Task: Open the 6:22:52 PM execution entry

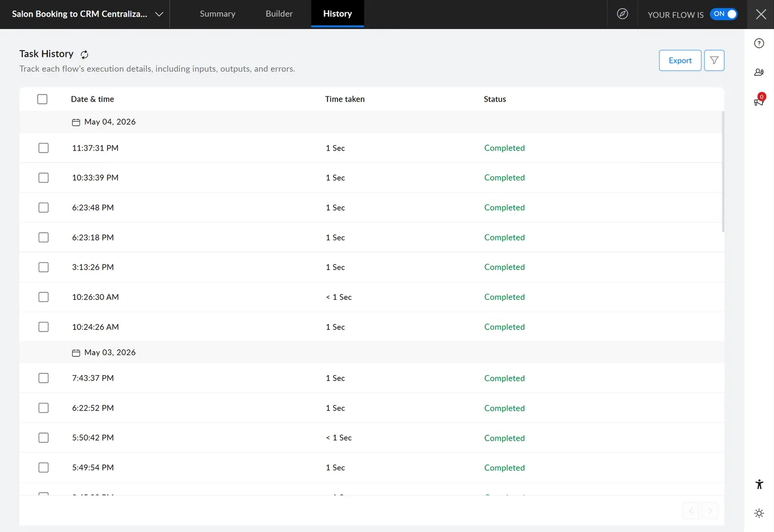Action: coord(371,408)
